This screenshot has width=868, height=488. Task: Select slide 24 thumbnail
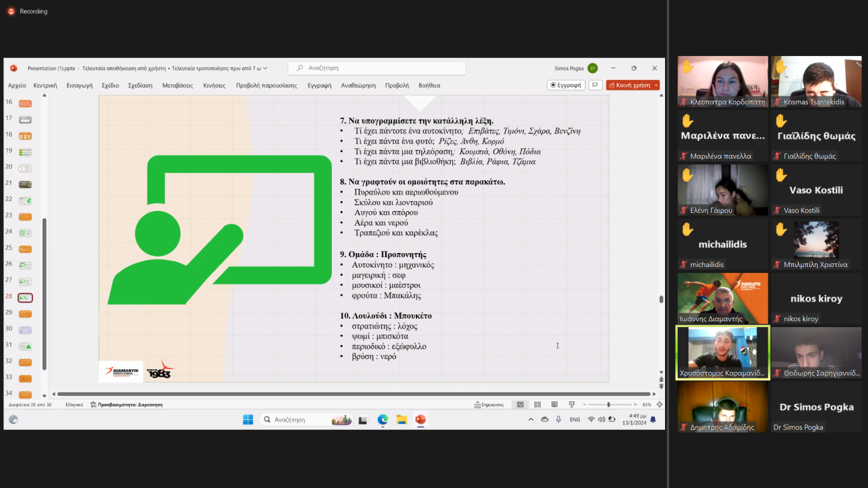click(x=25, y=233)
